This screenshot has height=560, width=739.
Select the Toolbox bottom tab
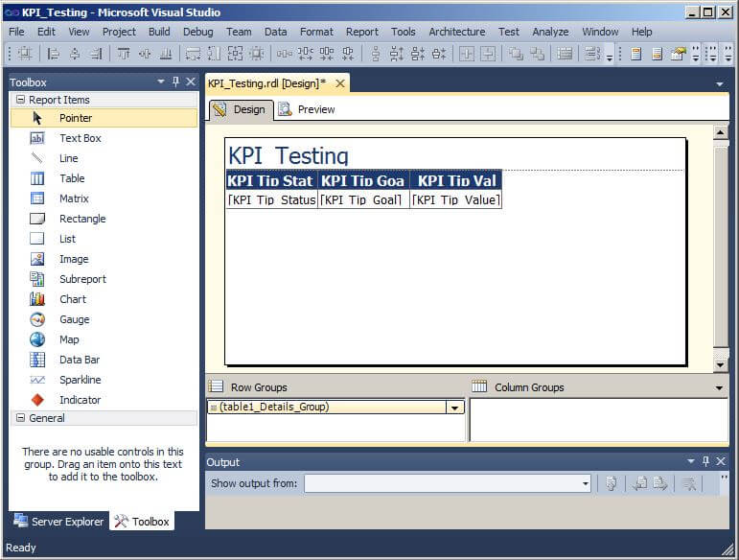pyautogui.click(x=142, y=522)
